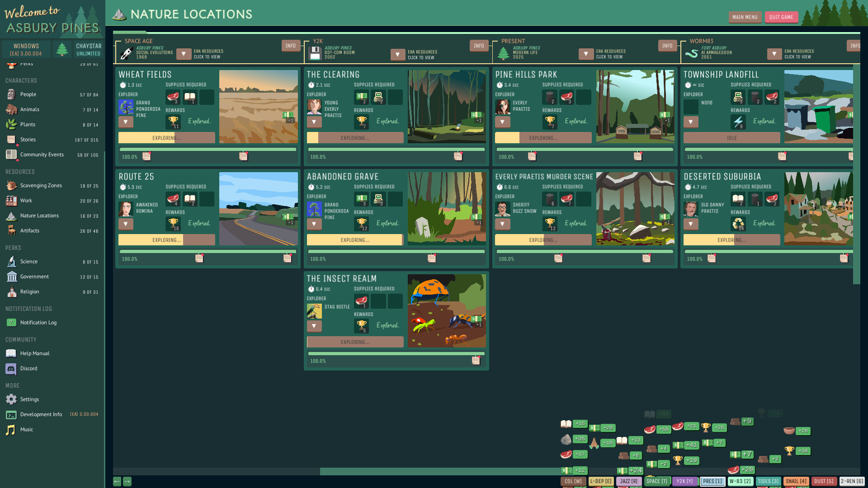Open the Government perk icon
Screen dimensions: 868x488
coord(11,276)
